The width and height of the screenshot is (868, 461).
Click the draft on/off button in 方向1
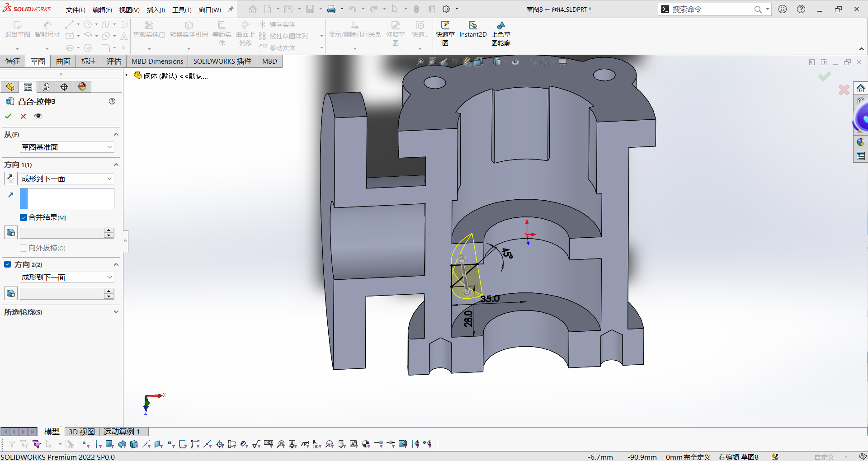(x=10, y=233)
